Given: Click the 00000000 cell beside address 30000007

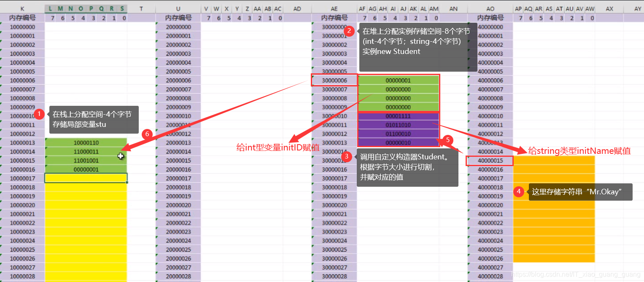Looking at the screenshot, I should 398,89.
